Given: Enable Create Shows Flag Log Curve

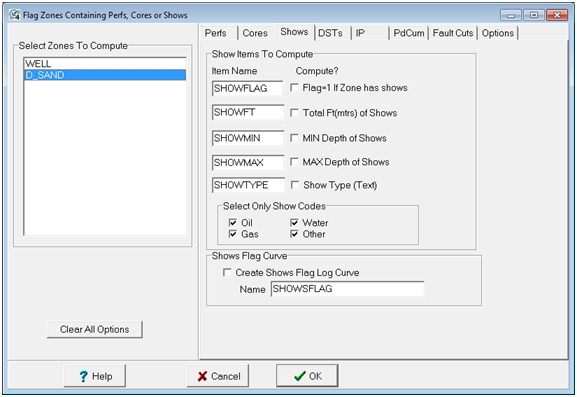Looking at the screenshot, I should tap(227, 272).
